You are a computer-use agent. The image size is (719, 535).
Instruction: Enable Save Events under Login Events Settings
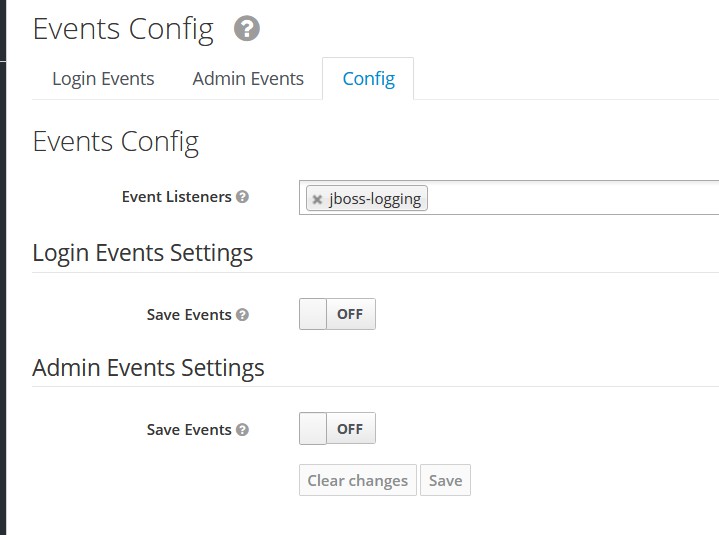tap(337, 314)
